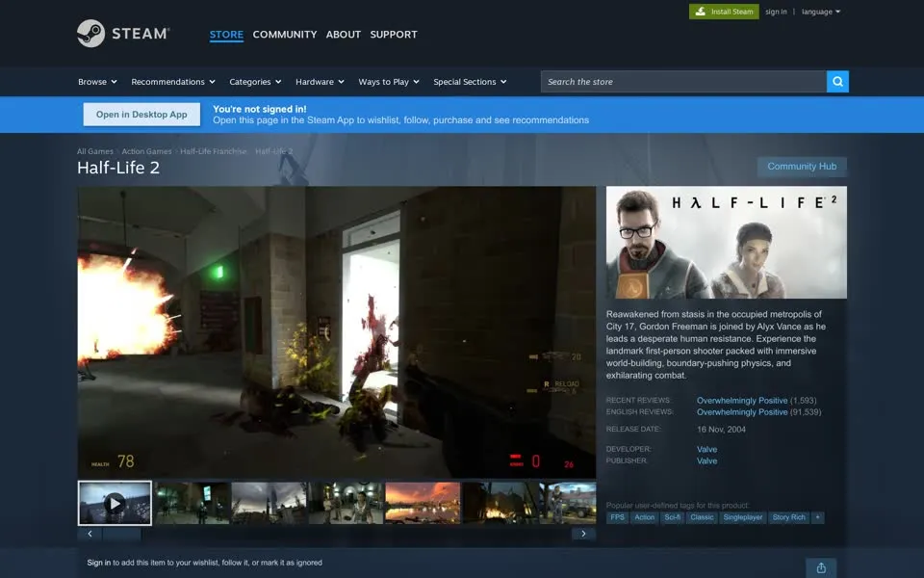
Task: Expand the Browse menu
Action: tap(97, 81)
